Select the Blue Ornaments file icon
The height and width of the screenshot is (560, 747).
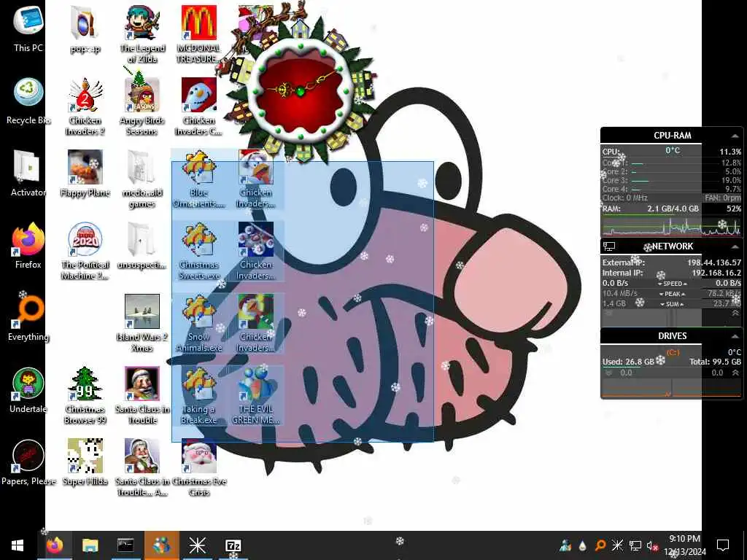point(198,179)
